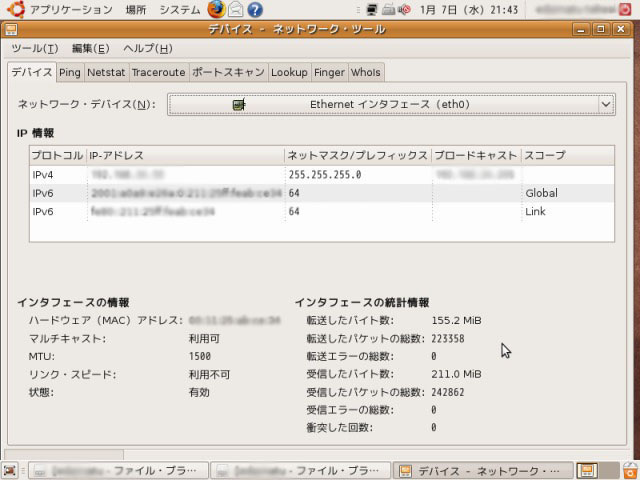Click the show desktop icon in bottom panel
The width and height of the screenshot is (640, 480).
(10, 471)
